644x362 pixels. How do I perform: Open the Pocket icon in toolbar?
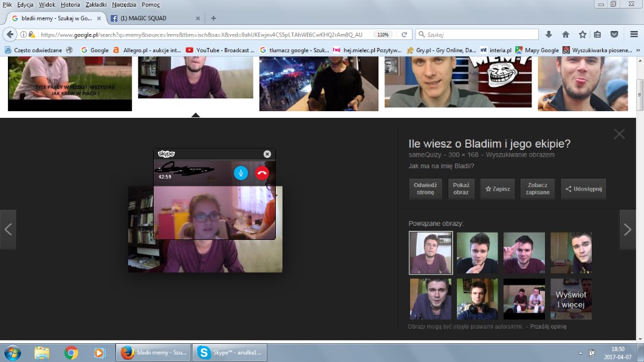click(x=614, y=35)
